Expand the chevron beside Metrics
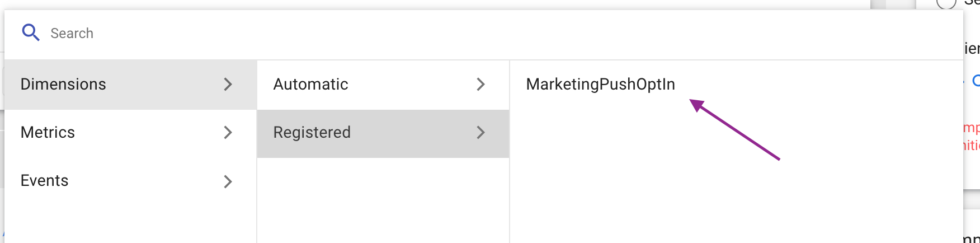The width and height of the screenshot is (980, 243). [228, 133]
